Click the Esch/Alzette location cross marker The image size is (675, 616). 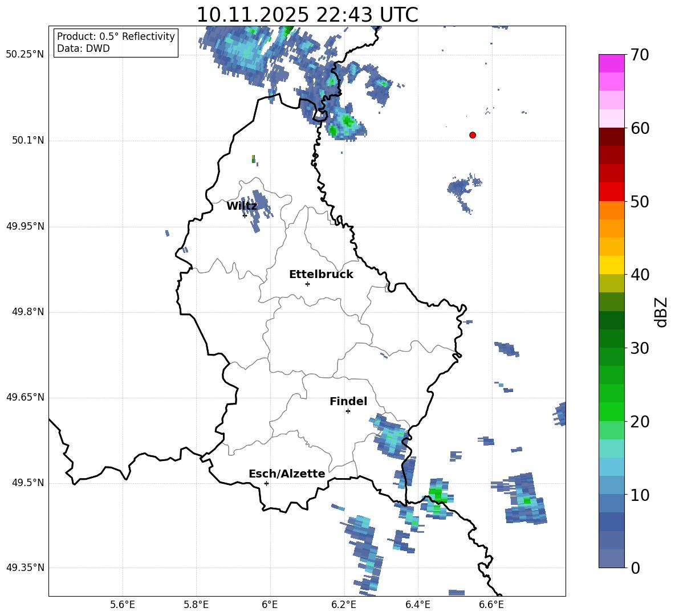coord(266,483)
